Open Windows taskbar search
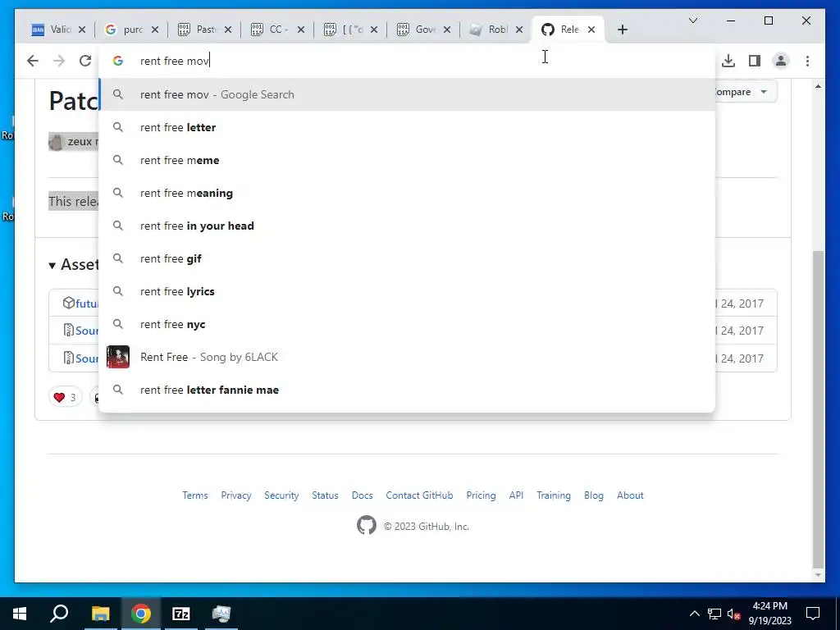 click(59, 614)
